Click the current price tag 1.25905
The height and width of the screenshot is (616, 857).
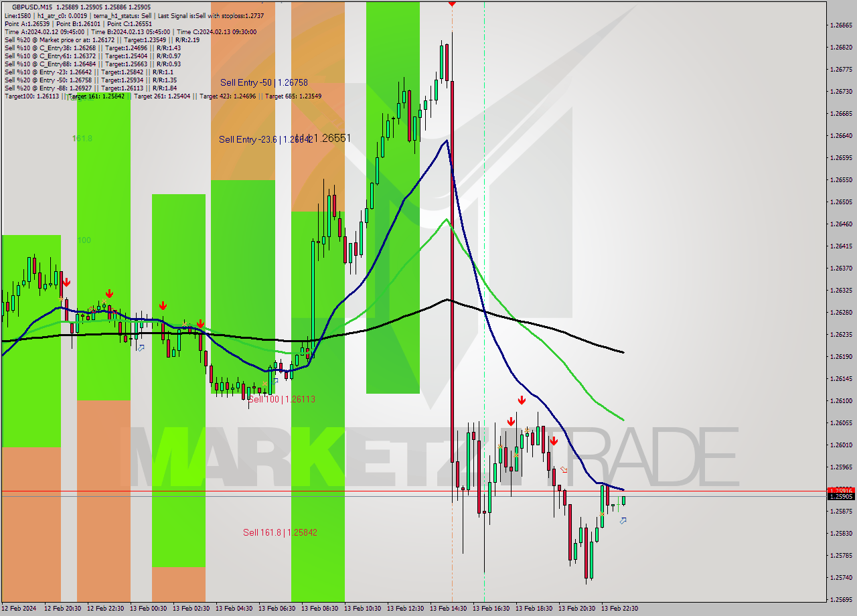pyautogui.click(x=841, y=496)
